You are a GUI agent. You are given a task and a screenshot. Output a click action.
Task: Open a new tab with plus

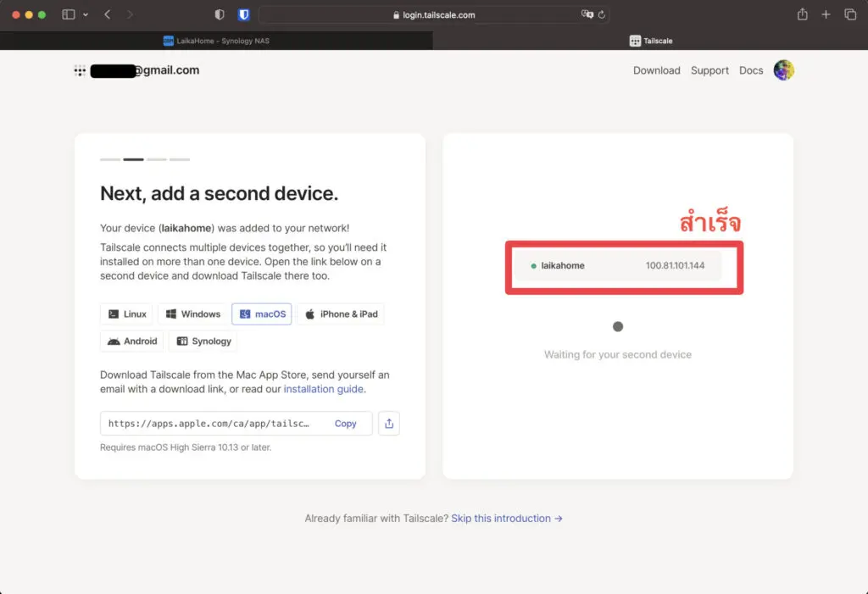tap(826, 15)
